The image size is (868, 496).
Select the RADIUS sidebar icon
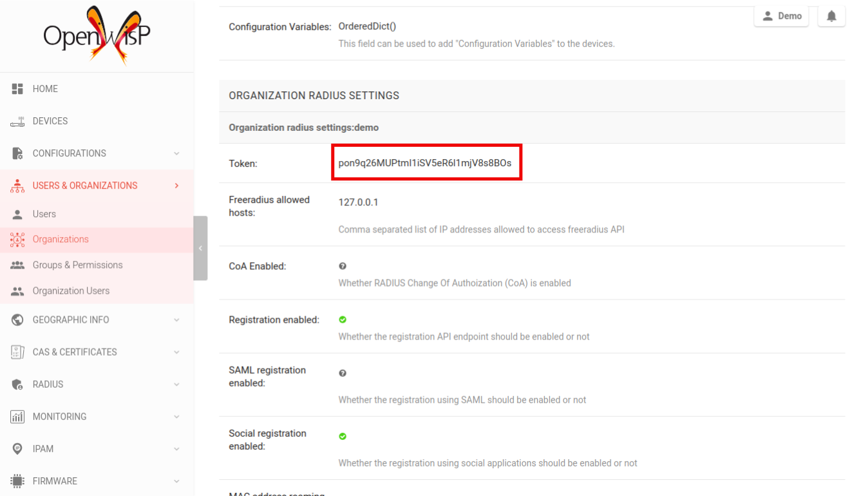(17, 384)
